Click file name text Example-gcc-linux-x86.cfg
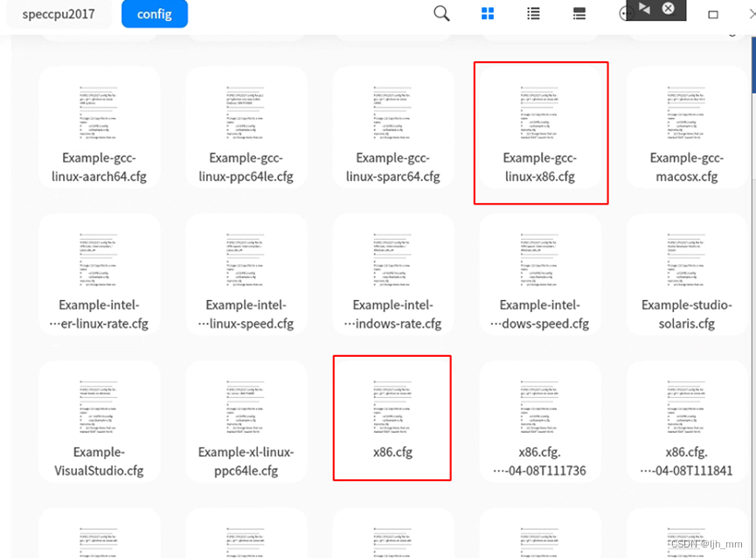This screenshot has width=756, height=558. tap(539, 167)
